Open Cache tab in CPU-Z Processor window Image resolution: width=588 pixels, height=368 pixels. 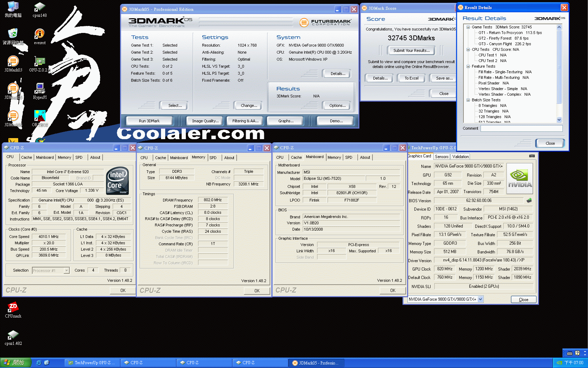click(x=27, y=157)
